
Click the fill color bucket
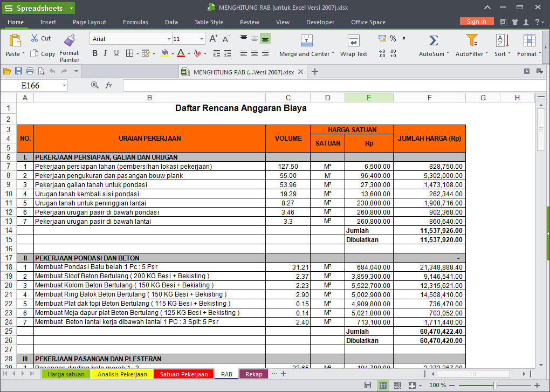pyautogui.click(x=164, y=53)
